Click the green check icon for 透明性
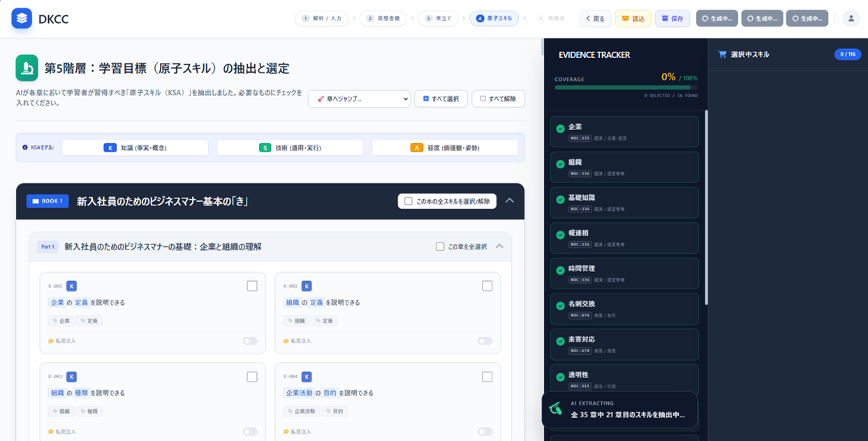Viewport: 868px width, 441px height. 560,377
